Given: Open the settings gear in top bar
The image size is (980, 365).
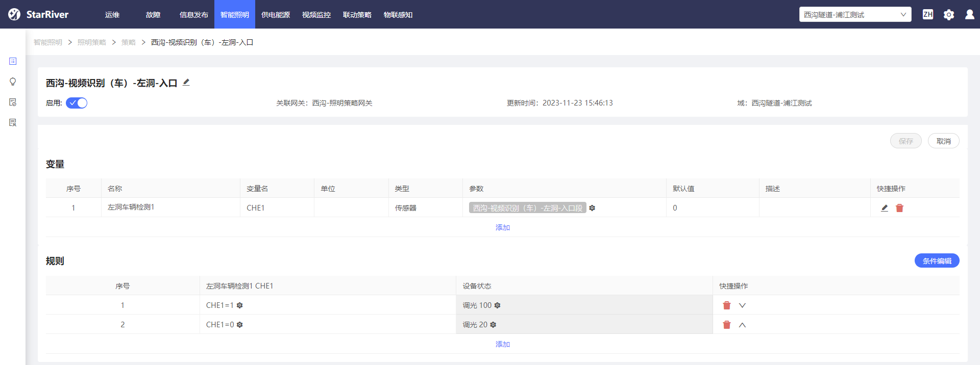Looking at the screenshot, I should click(949, 15).
